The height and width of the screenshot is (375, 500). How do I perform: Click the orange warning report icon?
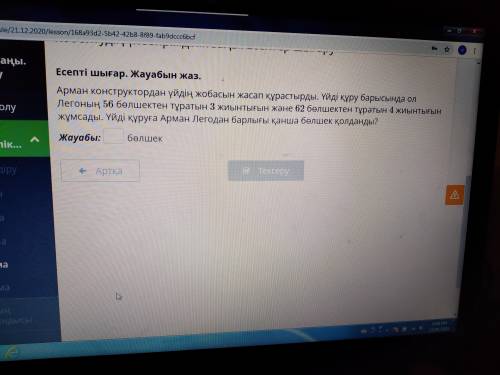coord(455,195)
